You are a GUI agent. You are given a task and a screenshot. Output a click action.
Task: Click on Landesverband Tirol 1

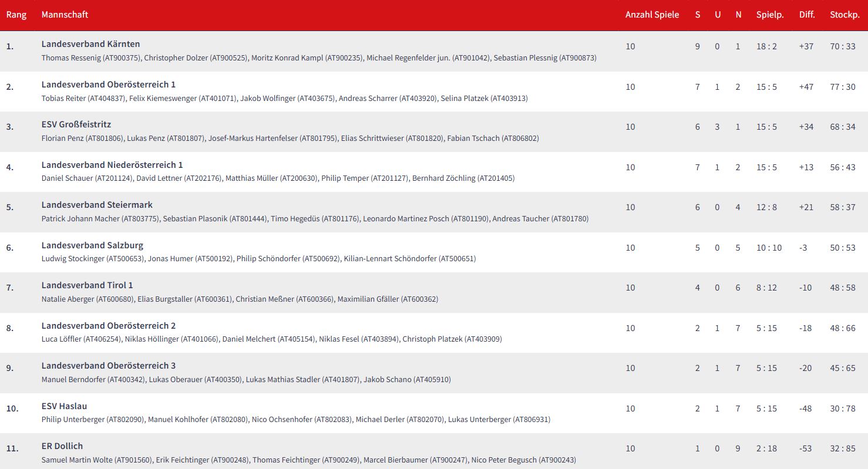(87, 285)
